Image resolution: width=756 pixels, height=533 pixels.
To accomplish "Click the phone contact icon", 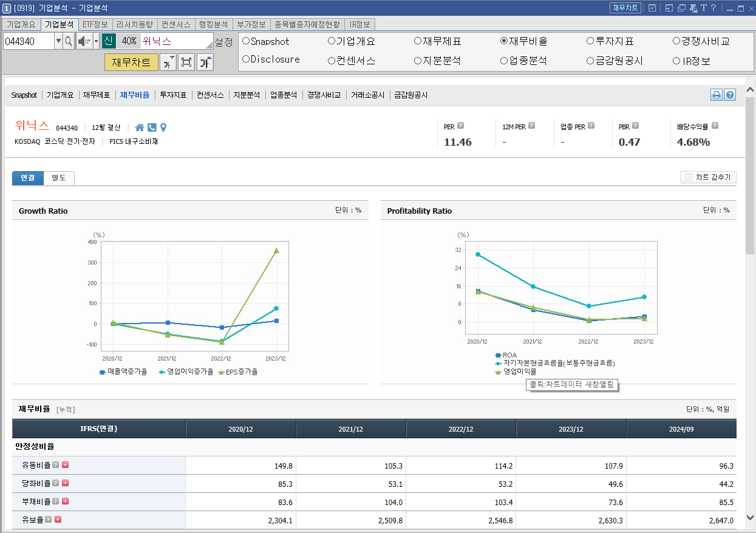I will click(x=152, y=127).
